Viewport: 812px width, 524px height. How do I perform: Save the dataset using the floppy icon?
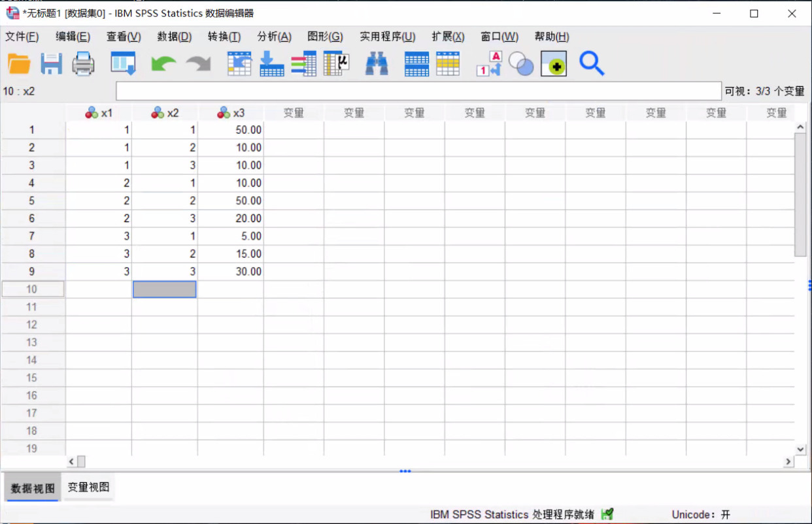click(52, 64)
